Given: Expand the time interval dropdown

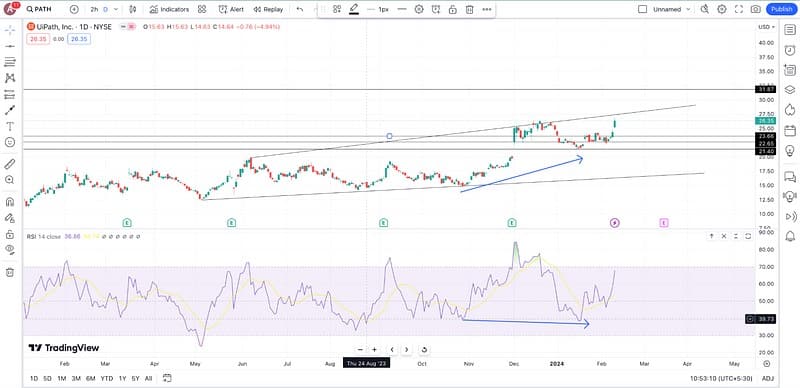Looking at the screenshot, I should (x=116, y=9).
